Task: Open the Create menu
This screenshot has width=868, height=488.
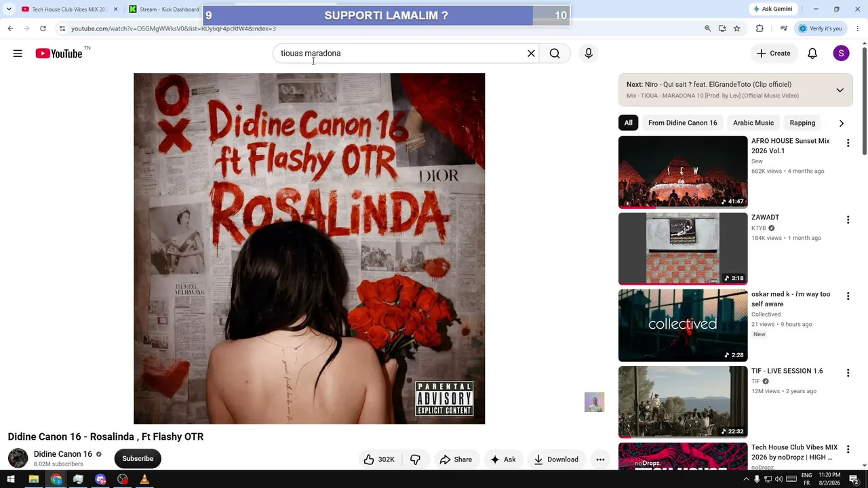Action: click(x=773, y=54)
